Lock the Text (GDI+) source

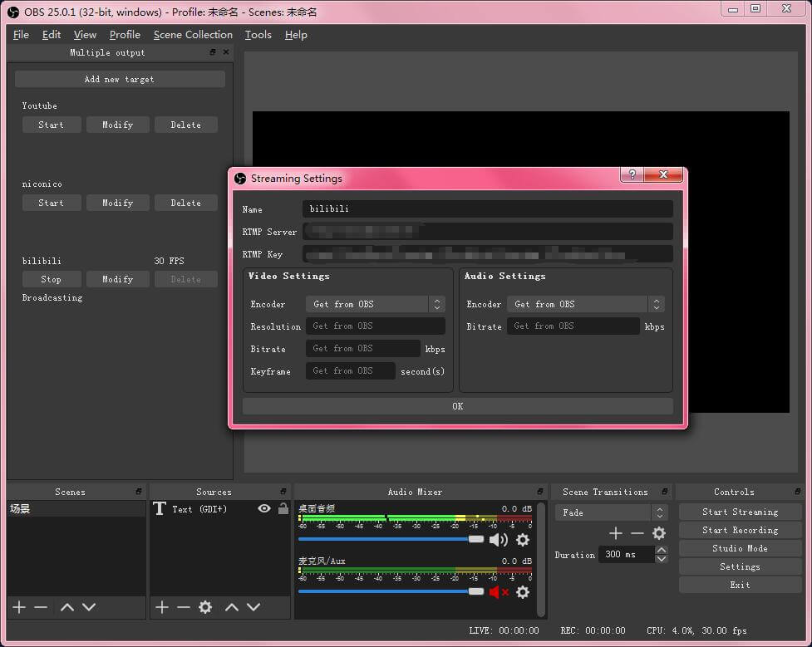[283, 507]
